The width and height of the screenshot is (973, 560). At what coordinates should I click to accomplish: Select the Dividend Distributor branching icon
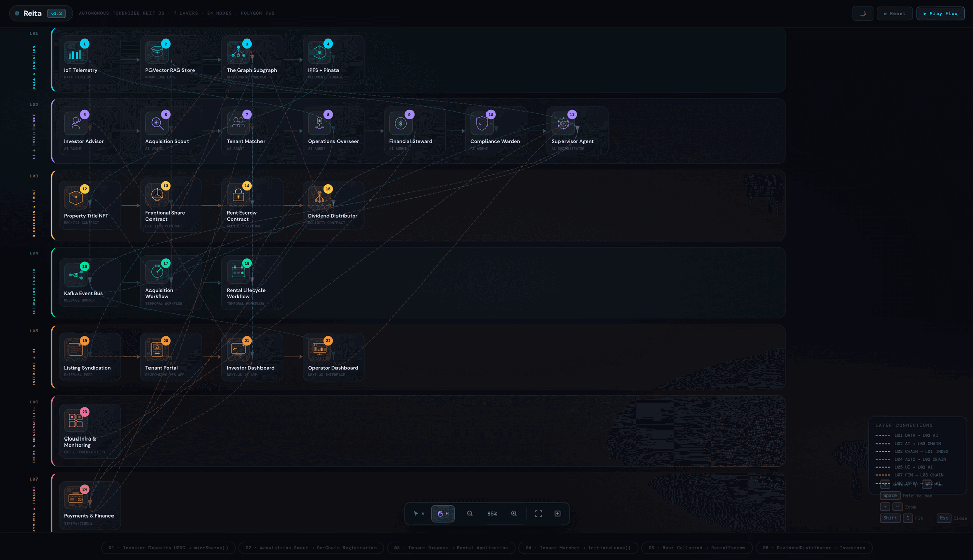[x=319, y=197]
